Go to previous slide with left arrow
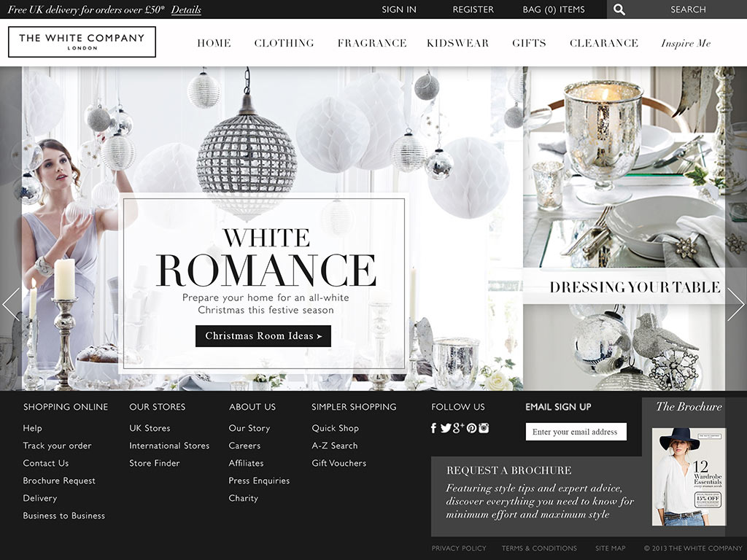Image resolution: width=747 pixels, height=560 pixels. (x=10, y=304)
